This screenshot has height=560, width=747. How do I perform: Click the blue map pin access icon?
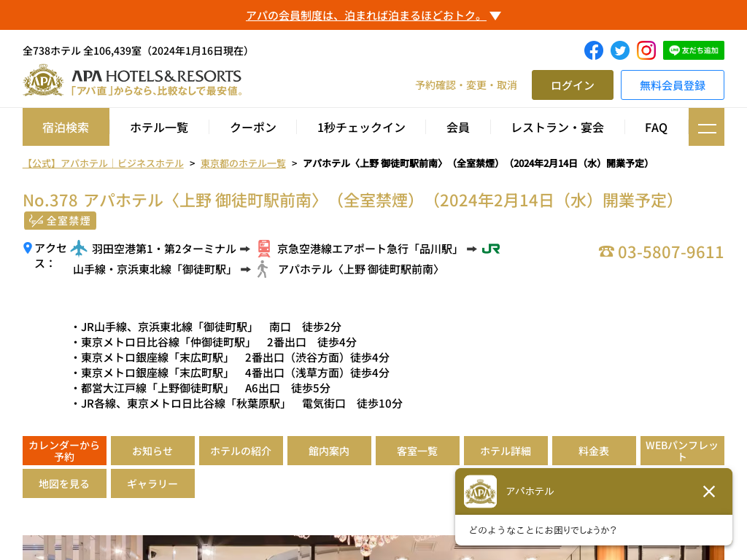pos(28,248)
